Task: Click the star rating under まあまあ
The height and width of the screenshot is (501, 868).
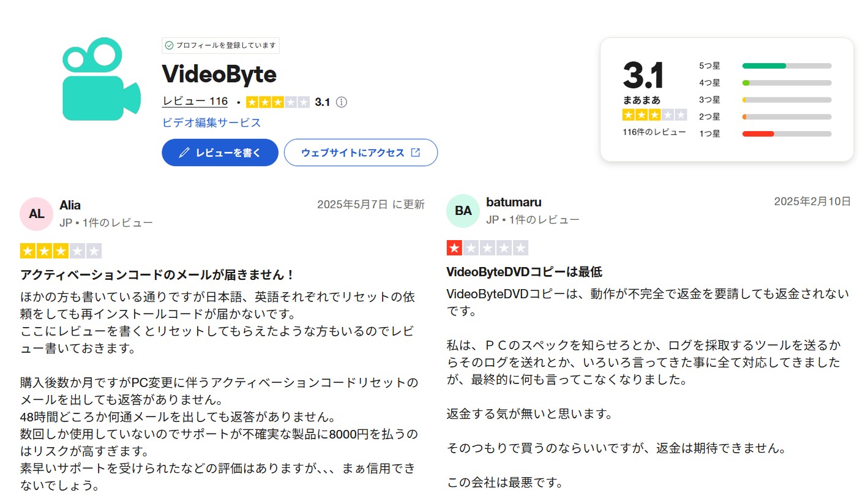Action: pyautogui.click(x=654, y=115)
